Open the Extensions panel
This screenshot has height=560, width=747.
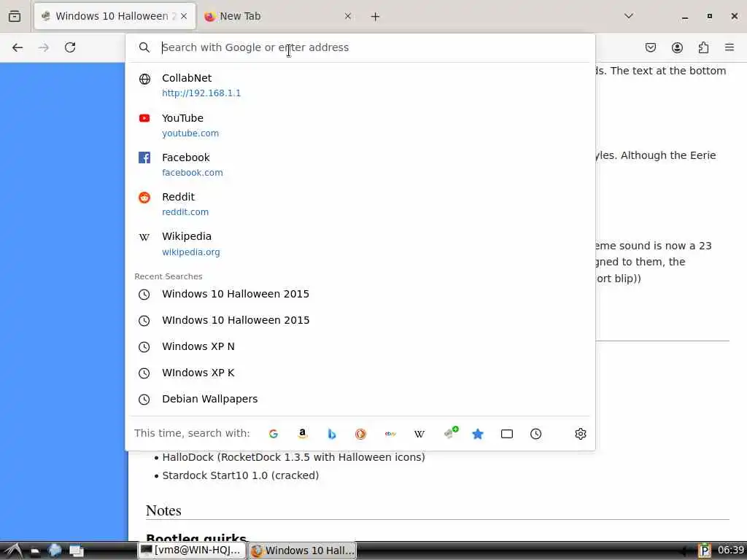point(703,47)
